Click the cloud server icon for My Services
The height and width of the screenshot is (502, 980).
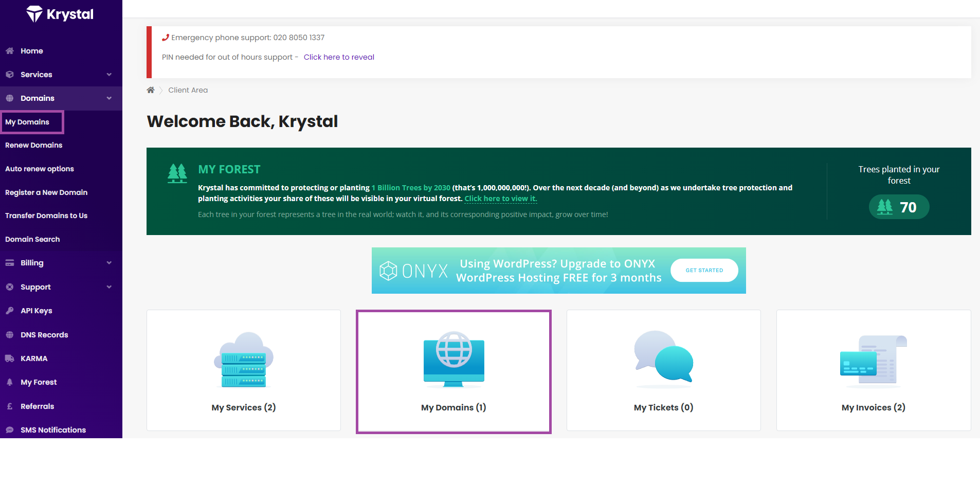coord(244,360)
